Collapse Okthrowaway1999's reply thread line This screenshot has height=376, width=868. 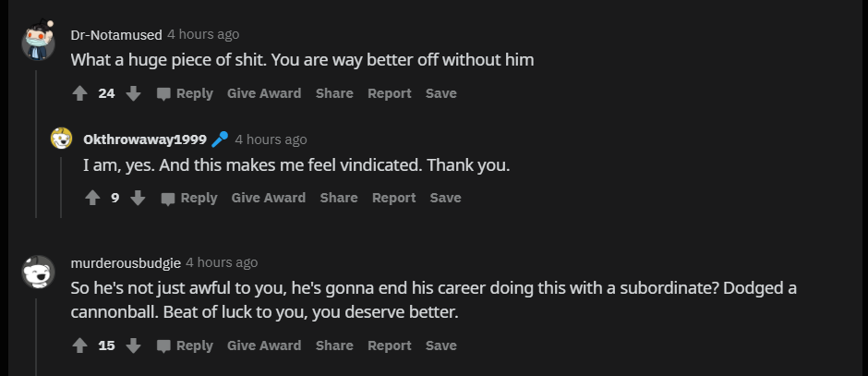pos(61,188)
